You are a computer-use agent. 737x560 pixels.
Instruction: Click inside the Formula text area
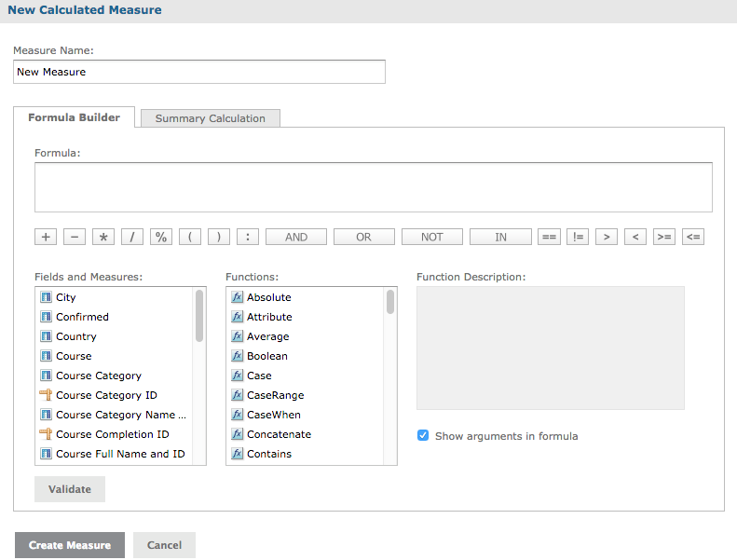click(373, 187)
